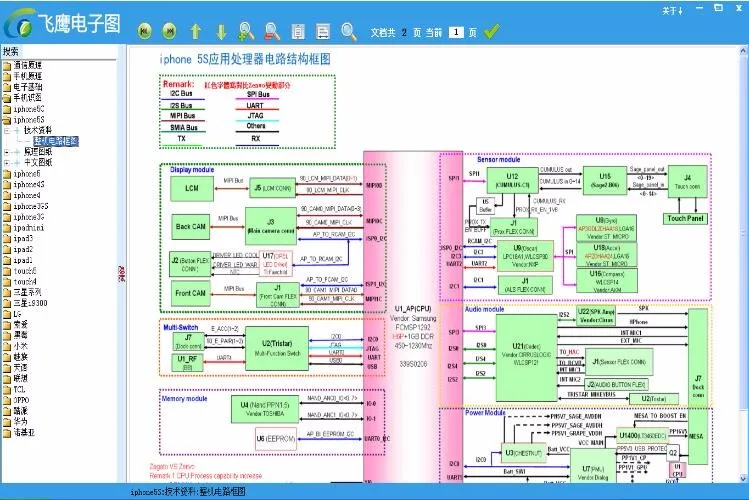Open the ipad3 folder
This screenshot has width=749, height=500.
(x=18, y=238)
